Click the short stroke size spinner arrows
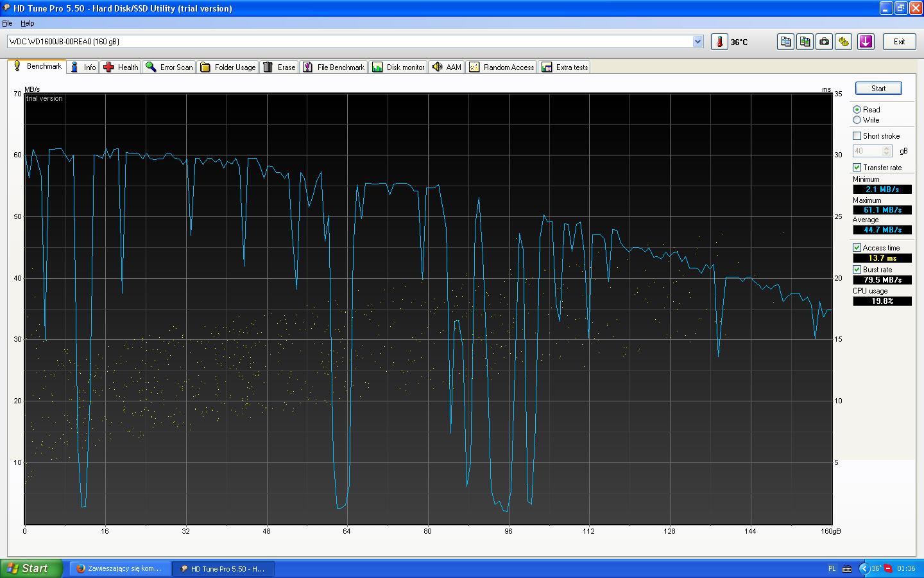Image resolution: width=924 pixels, height=578 pixels. (x=887, y=151)
